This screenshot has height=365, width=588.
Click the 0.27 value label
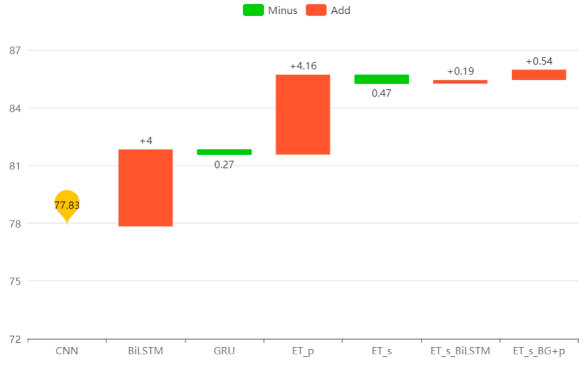(224, 165)
